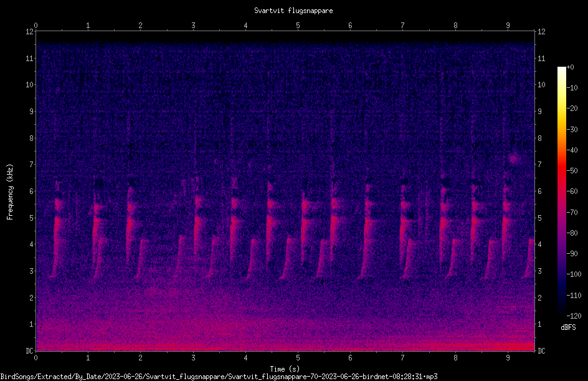Click the 'Time (s)' axis label
This screenshot has width=588, height=381.
(285, 369)
